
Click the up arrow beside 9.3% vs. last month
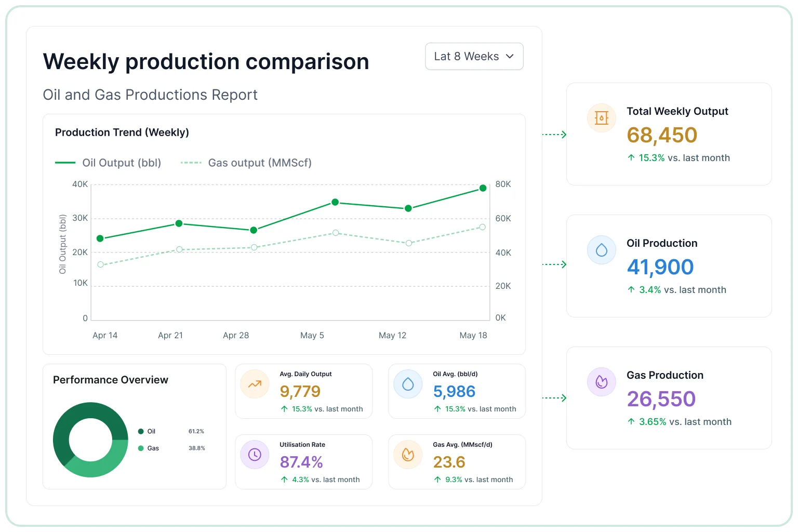click(437, 480)
